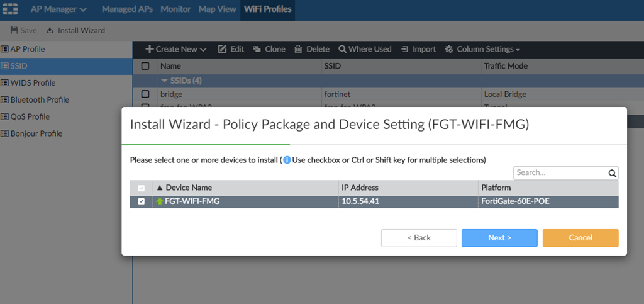
Task: Switch to the Managed APs tab
Action: [x=128, y=9]
